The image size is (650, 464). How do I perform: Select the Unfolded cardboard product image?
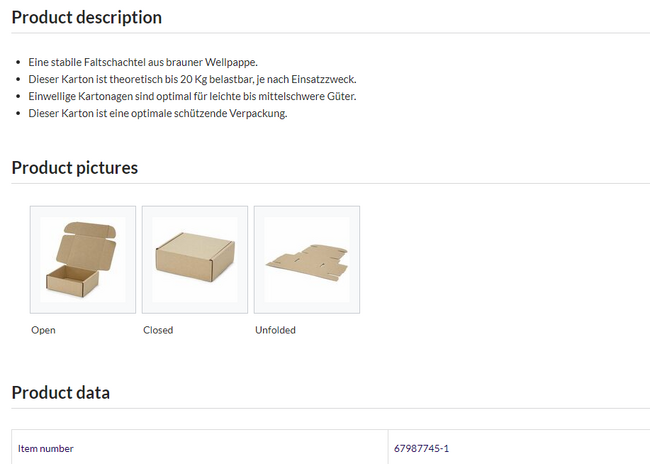point(307,260)
